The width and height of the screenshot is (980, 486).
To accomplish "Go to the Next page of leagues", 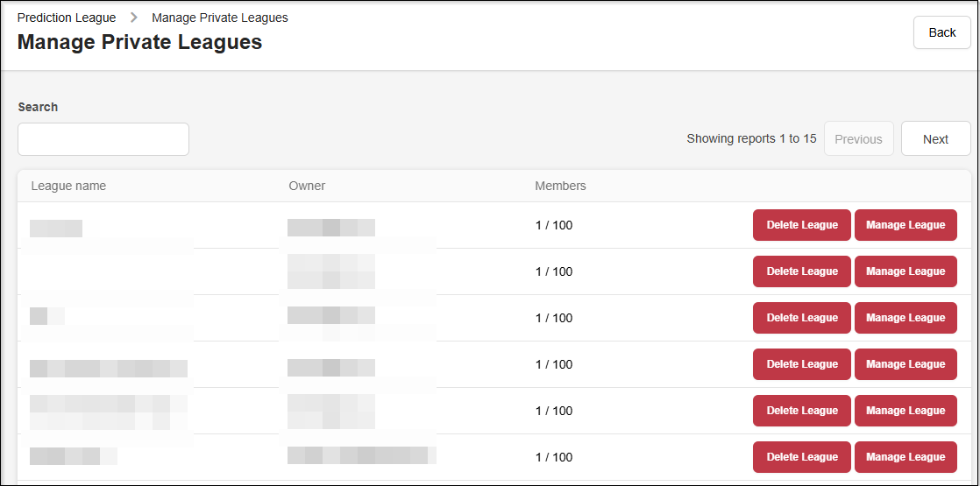I will pos(935,139).
